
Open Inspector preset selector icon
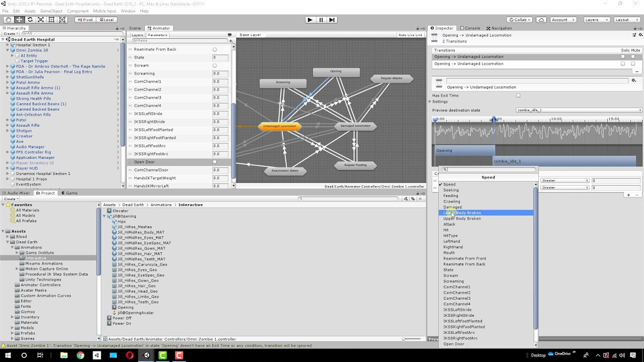[634, 35]
